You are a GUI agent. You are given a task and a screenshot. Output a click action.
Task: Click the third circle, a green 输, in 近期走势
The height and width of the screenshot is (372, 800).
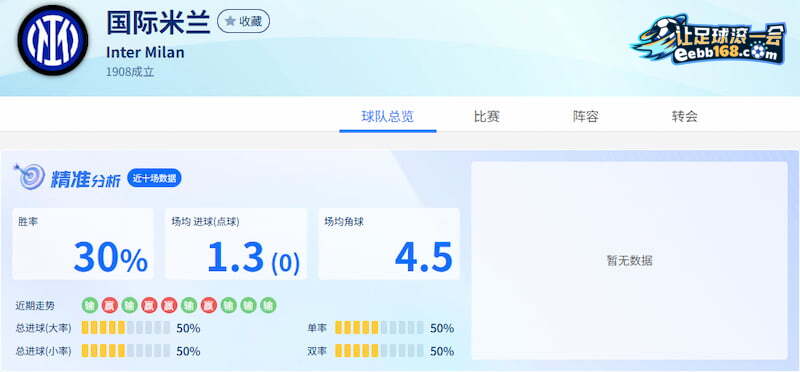coord(129,306)
